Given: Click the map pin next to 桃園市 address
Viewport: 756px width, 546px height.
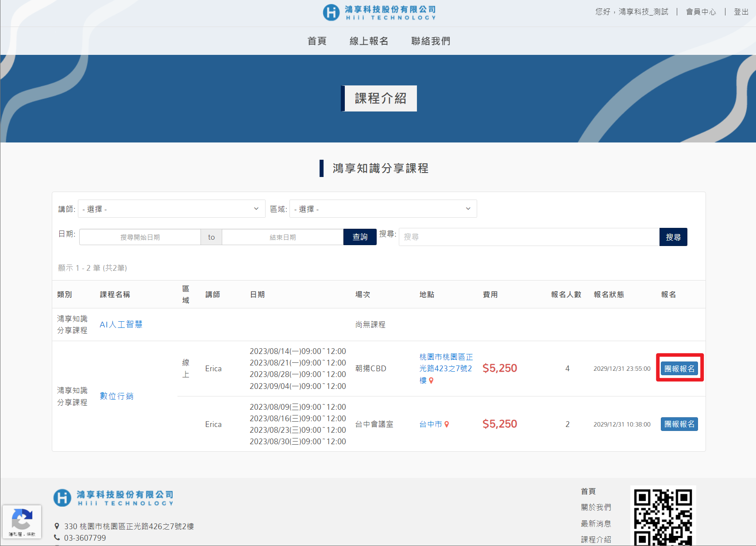Looking at the screenshot, I should (x=431, y=381).
